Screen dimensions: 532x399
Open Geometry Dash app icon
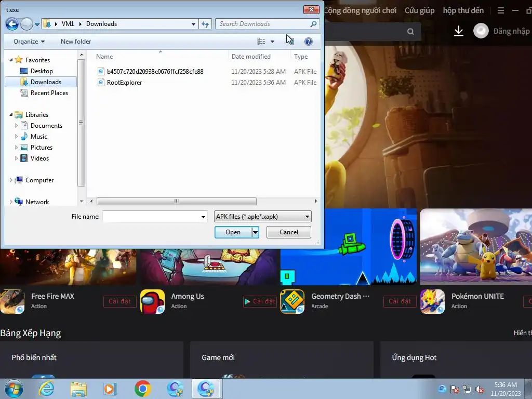(x=292, y=301)
